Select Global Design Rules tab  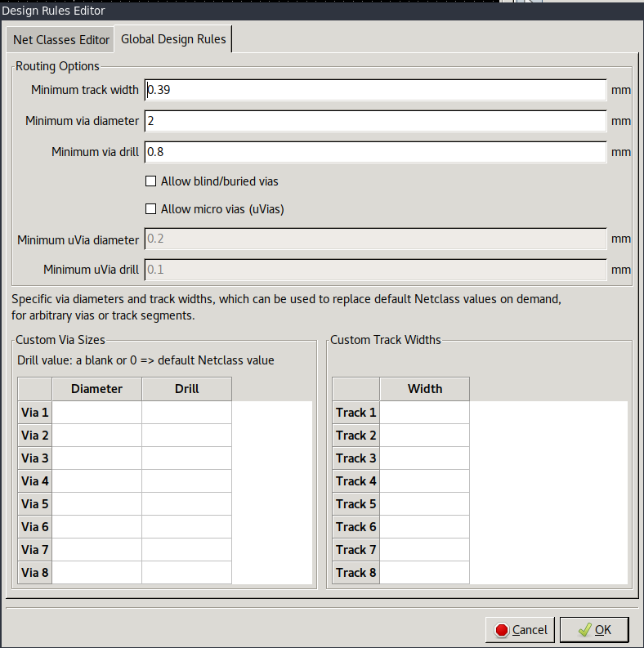coord(173,39)
